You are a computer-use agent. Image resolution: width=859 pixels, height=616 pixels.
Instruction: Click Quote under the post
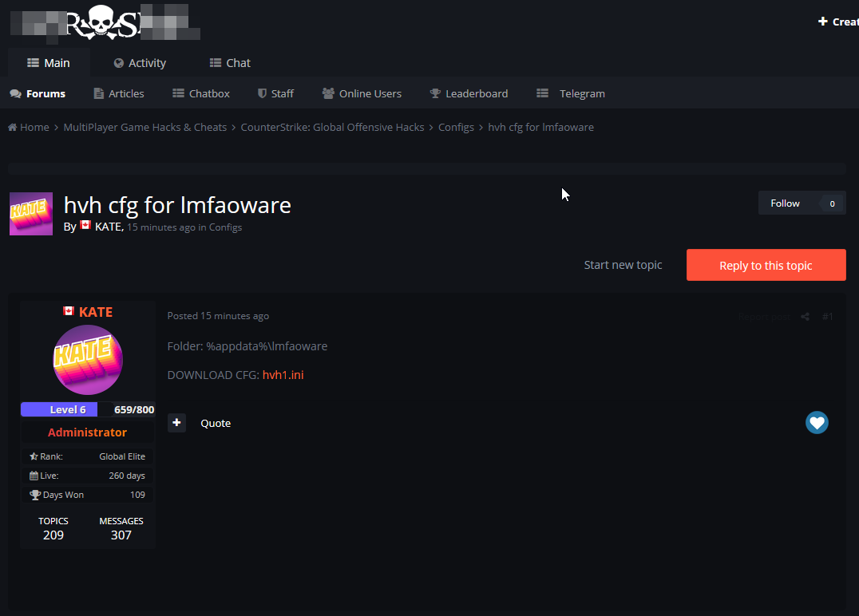(216, 423)
